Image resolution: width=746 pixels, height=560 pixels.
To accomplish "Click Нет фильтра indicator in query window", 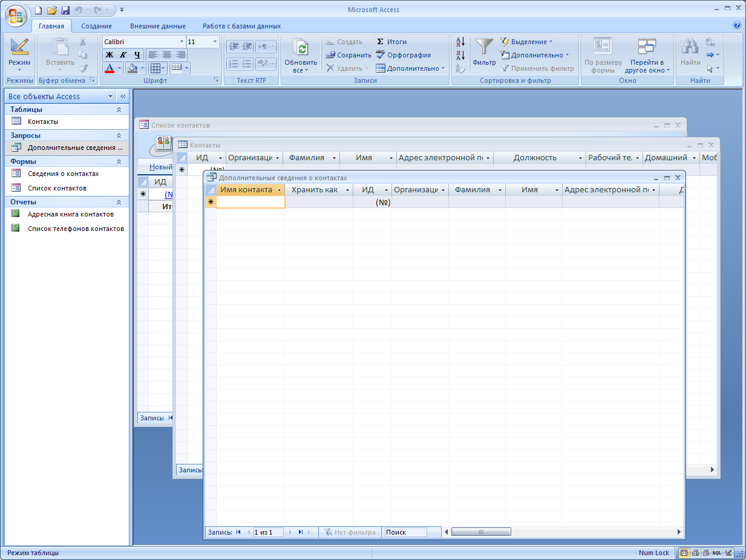I will click(x=350, y=532).
